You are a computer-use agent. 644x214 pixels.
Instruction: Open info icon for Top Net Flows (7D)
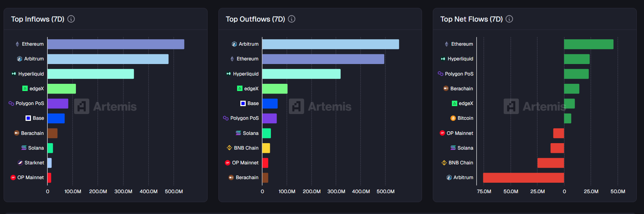509,19
